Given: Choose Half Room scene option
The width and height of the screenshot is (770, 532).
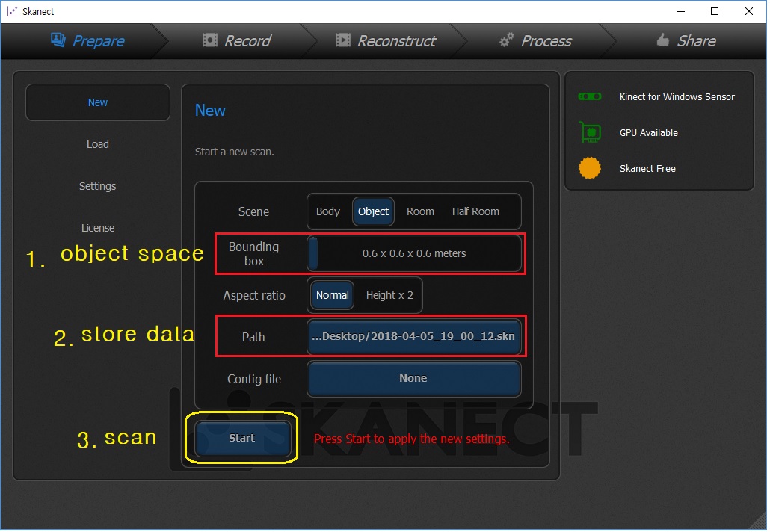Looking at the screenshot, I should (476, 211).
